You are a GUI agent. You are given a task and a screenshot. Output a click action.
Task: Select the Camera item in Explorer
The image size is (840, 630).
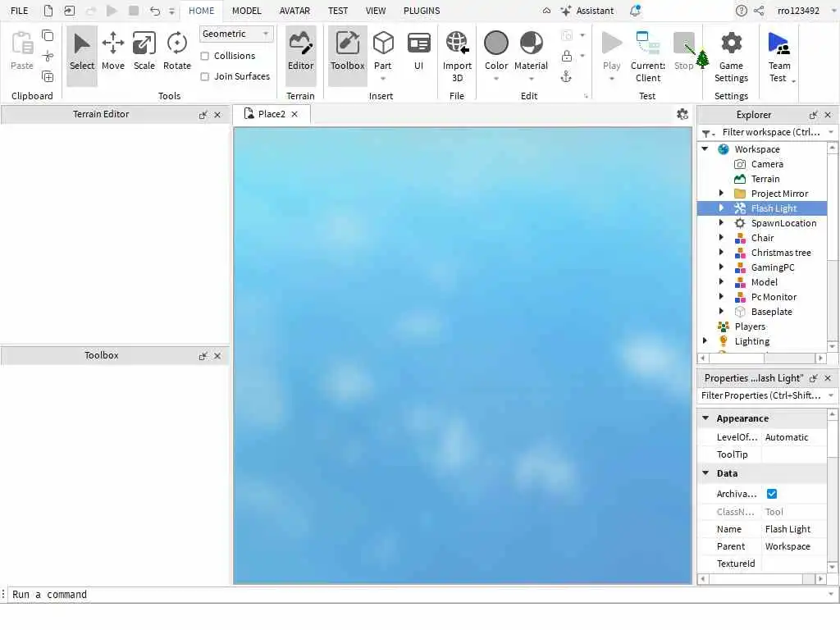coord(767,164)
